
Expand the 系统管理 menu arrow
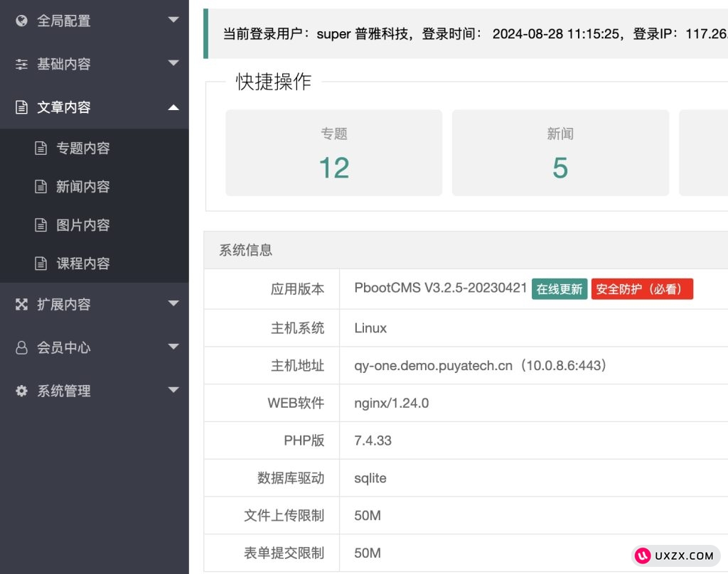173,390
